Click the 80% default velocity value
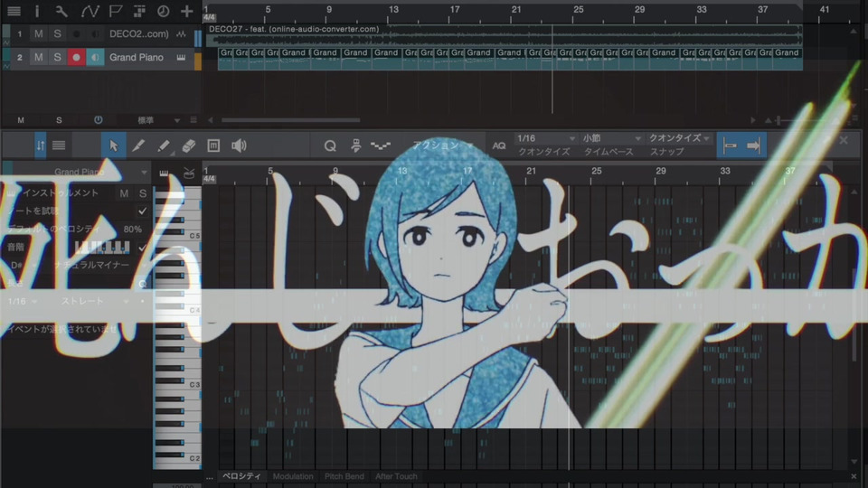The image size is (868, 488). pos(132,229)
